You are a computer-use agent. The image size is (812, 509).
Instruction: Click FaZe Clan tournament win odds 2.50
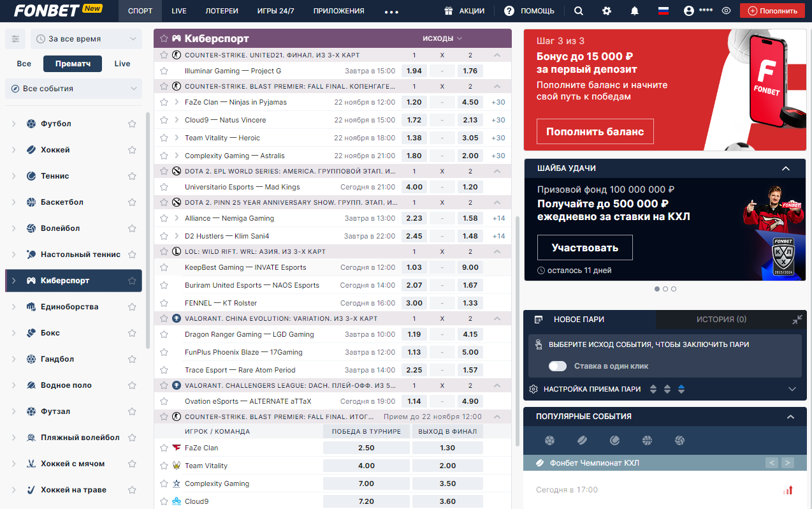coord(366,448)
